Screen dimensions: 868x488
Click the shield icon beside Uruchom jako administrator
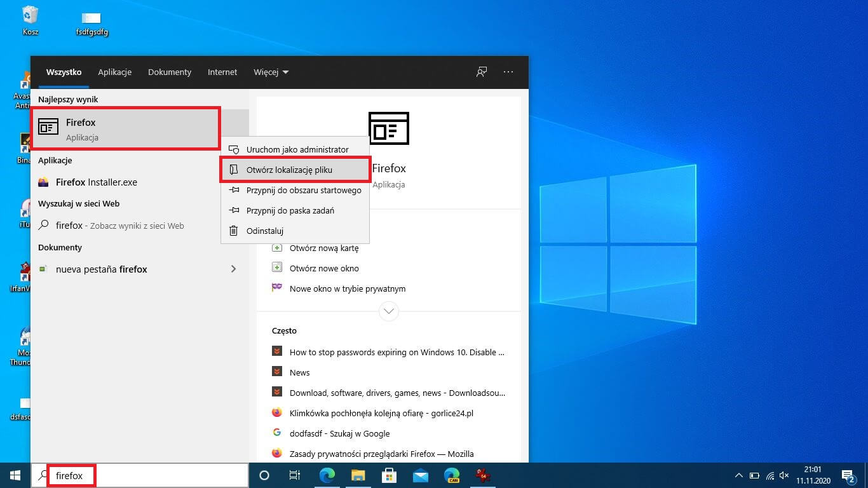(x=234, y=149)
